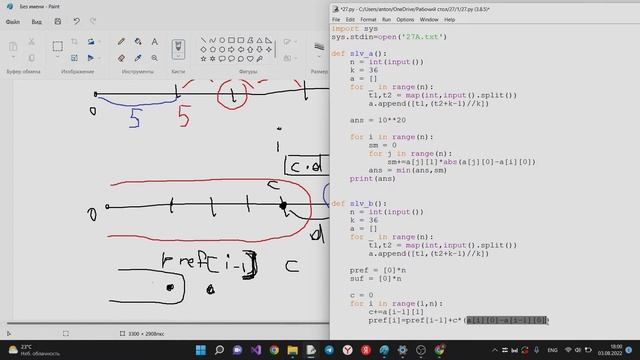This screenshot has height=360, width=640.
Task: Pick the Curve shape
Action: [x=212, y=40]
